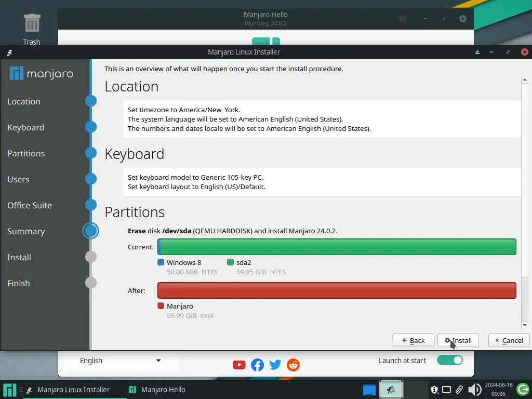Open the Facebook icon in Manjaro Hello
This screenshot has height=399, width=532.
tap(257, 365)
